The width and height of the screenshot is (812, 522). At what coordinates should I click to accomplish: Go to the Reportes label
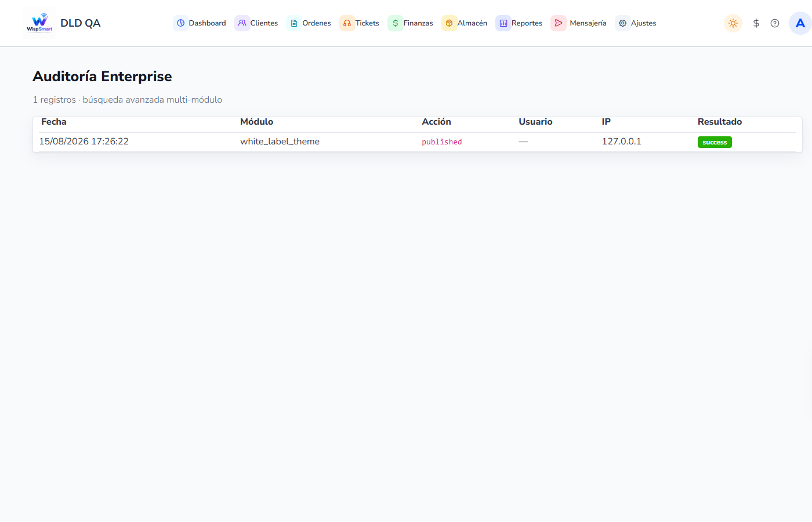527,23
